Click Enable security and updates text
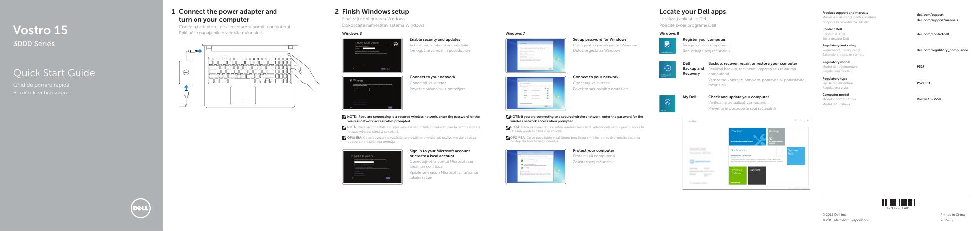Viewport: 980px width, 231px height. coord(435,39)
